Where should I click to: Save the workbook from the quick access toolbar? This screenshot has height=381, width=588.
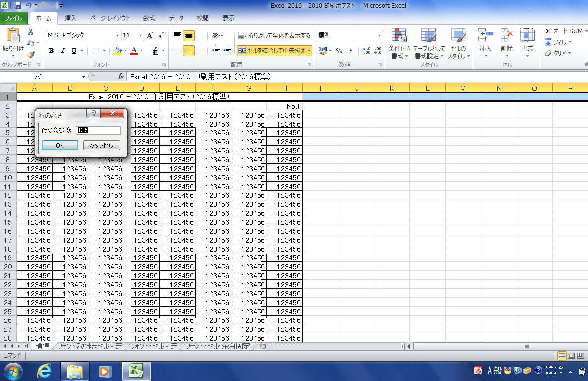click(x=18, y=5)
